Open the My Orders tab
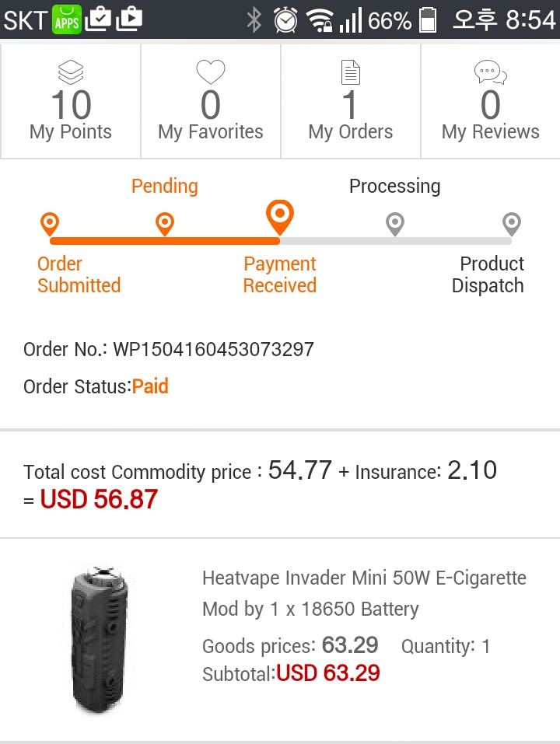Viewport: 560px width, 744px height. pyautogui.click(x=351, y=101)
